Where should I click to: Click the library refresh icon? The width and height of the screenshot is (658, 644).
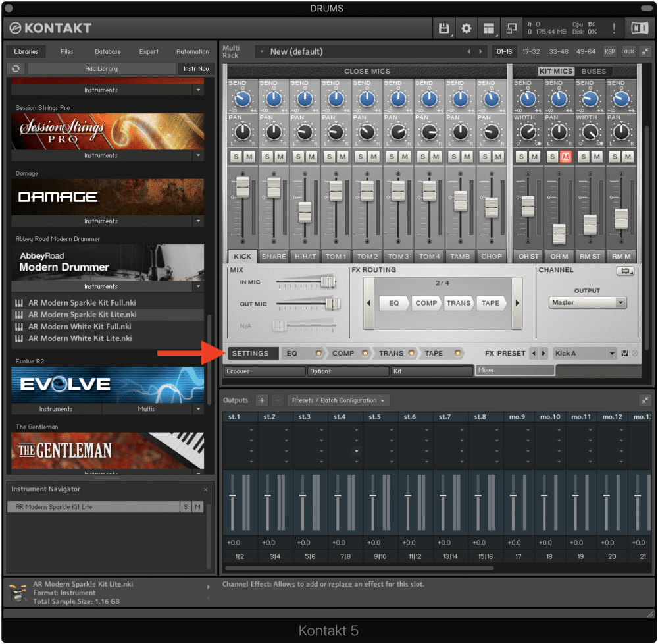pyautogui.click(x=16, y=69)
